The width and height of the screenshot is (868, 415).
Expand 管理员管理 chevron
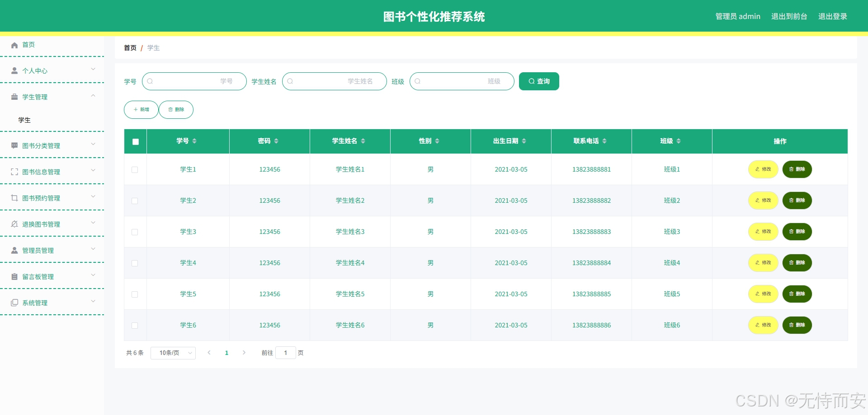click(x=93, y=249)
